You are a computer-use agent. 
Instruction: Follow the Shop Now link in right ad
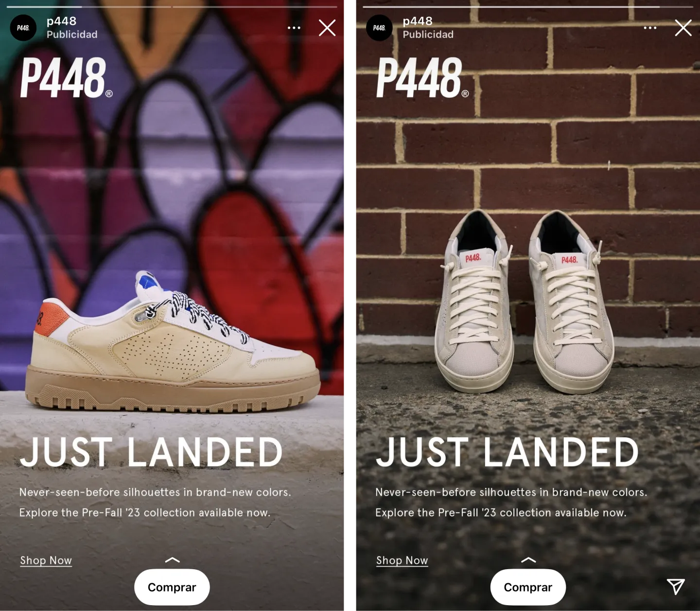402,560
